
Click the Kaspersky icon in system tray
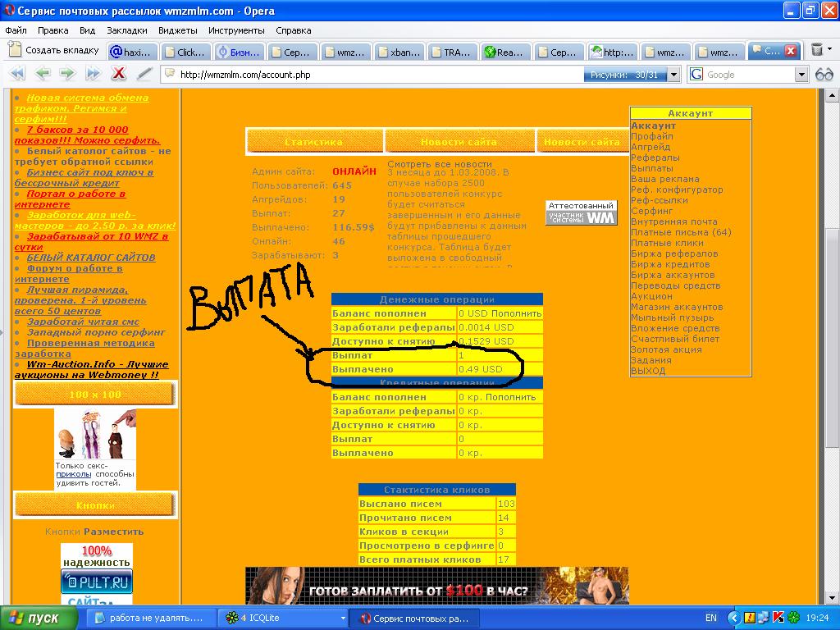coord(778,617)
